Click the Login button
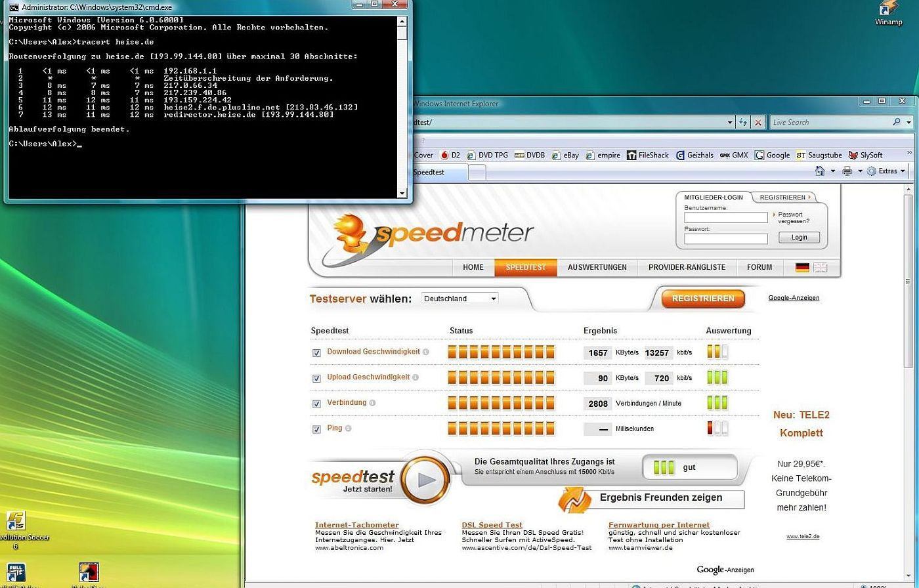Viewport: 919px width, 588px height. click(x=800, y=238)
